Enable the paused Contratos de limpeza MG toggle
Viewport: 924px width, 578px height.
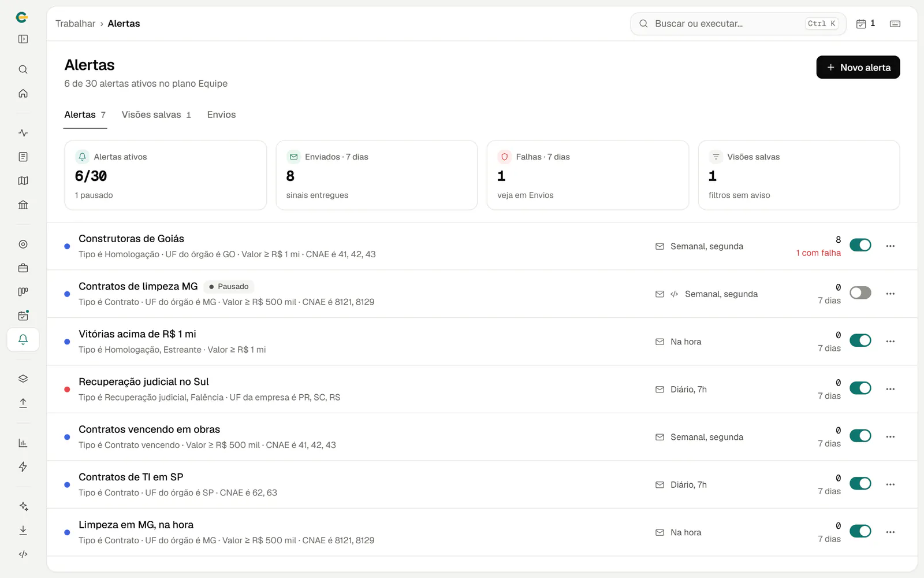tap(860, 292)
